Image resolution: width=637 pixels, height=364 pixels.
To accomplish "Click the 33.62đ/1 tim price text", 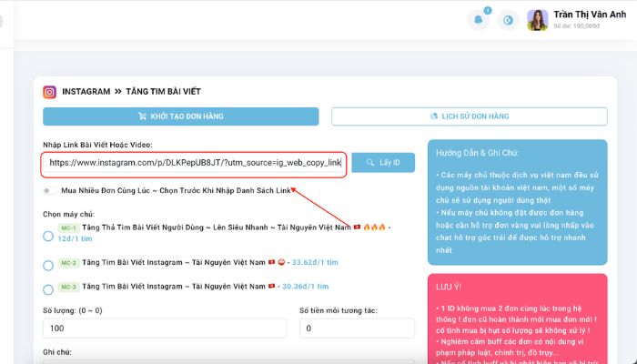I will point(315,262).
